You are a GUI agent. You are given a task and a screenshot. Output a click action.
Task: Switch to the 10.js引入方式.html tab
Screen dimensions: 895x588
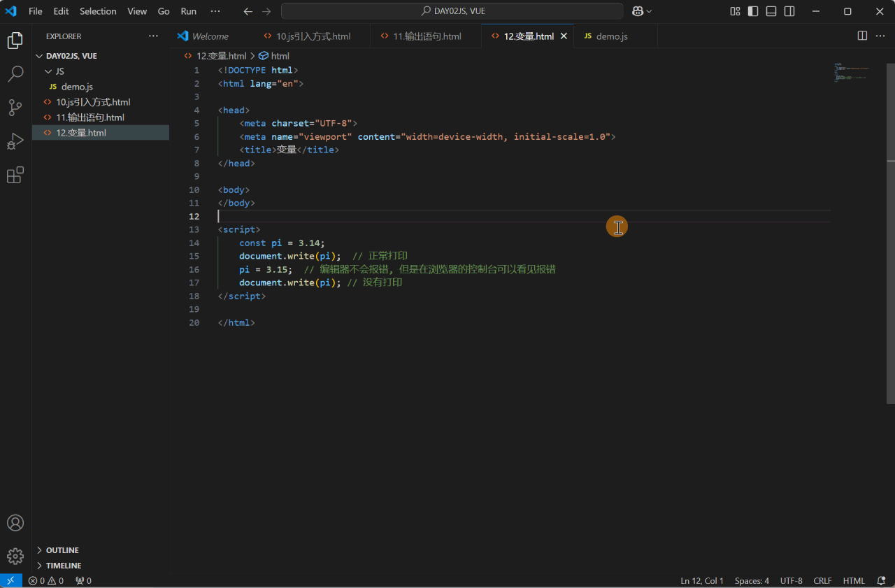pyautogui.click(x=313, y=36)
